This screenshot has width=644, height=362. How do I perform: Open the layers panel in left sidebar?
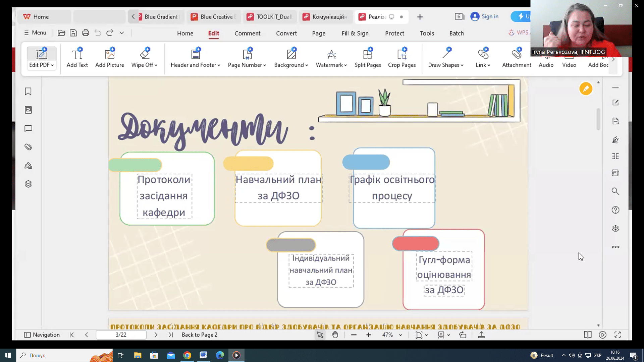(x=28, y=184)
